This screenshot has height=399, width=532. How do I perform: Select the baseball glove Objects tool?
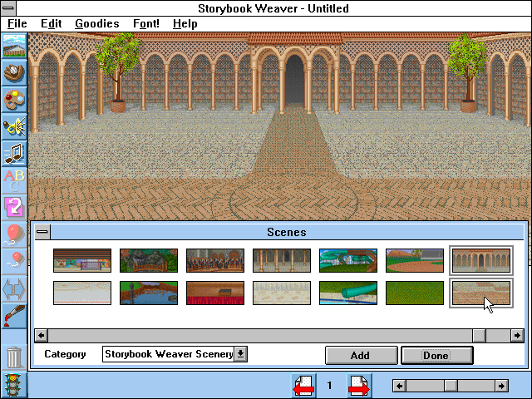pyautogui.click(x=14, y=72)
